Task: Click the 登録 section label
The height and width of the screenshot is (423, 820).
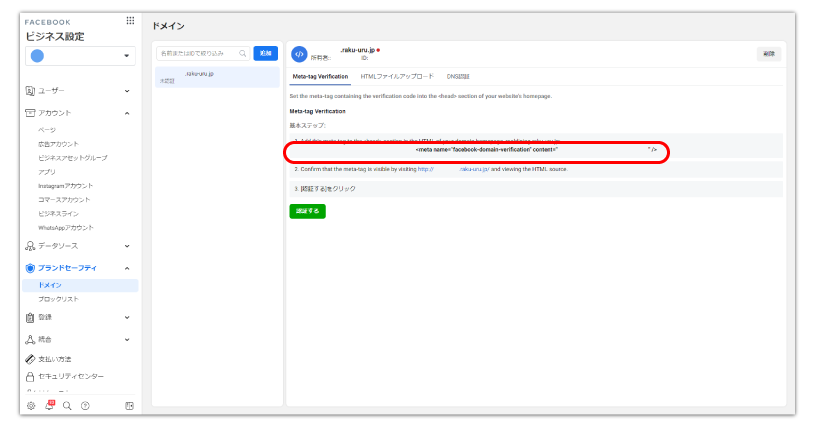Action: pyautogui.click(x=45, y=317)
